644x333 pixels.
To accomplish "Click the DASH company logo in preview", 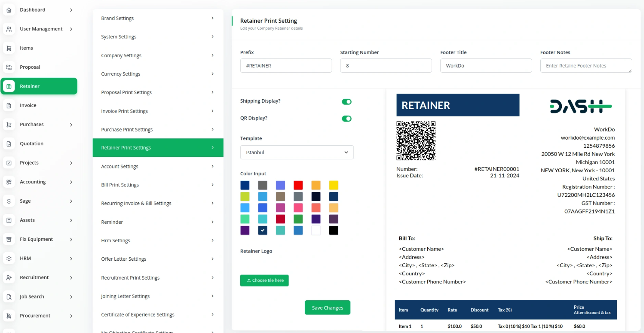I will tap(581, 107).
